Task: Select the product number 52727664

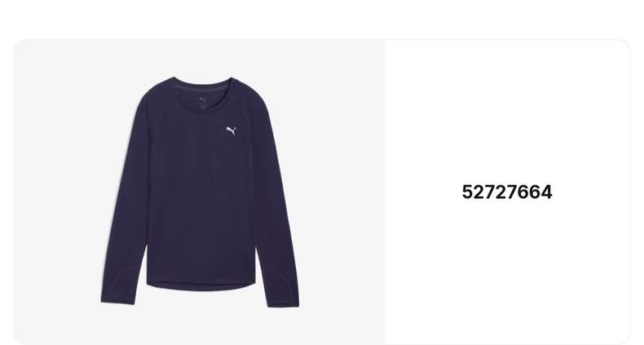Action: (507, 192)
